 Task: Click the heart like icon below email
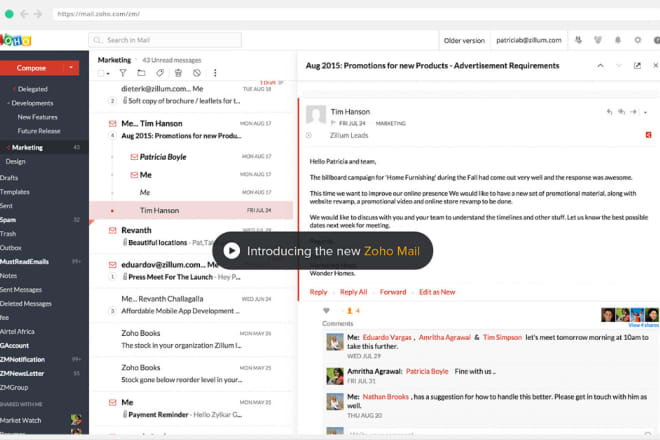coord(326,311)
